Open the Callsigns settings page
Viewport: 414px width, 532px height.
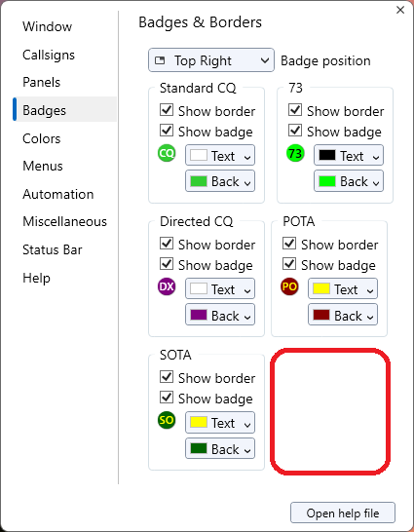[x=49, y=55]
